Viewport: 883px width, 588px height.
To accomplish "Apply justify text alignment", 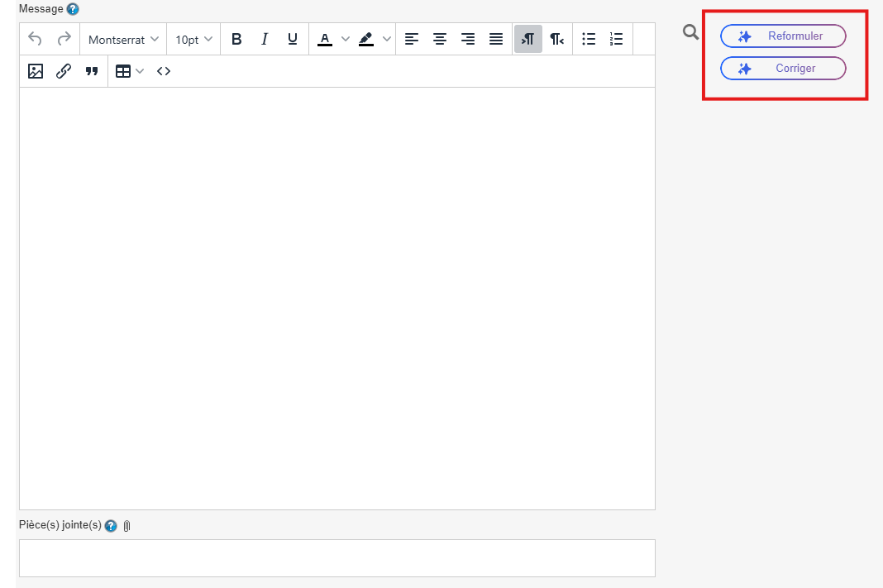I will [496, 39].
